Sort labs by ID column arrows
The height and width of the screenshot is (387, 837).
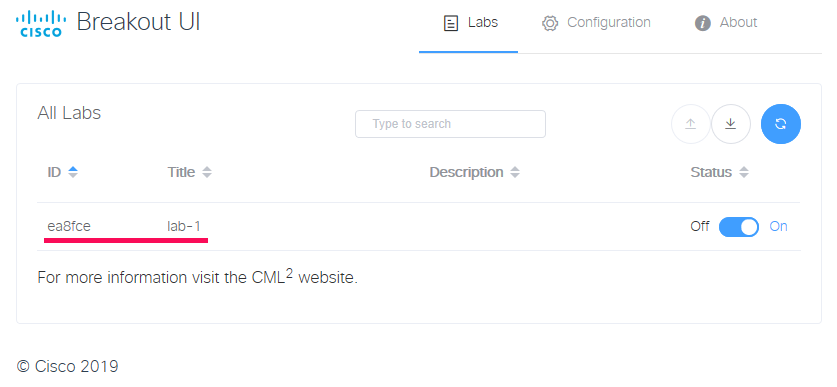click(x=73, y=172)
